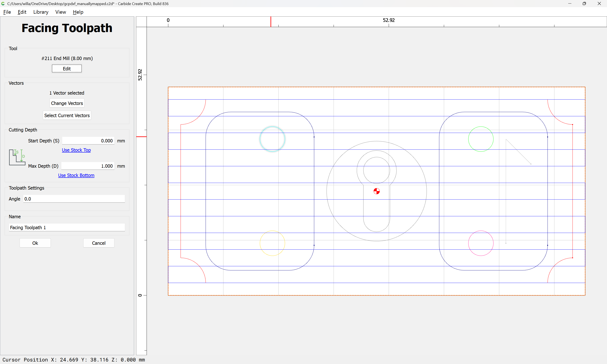Viewport: 607px width, 364px height.
Task: Click the Carbide Create app icon in title bar
Action: (3, 3)
